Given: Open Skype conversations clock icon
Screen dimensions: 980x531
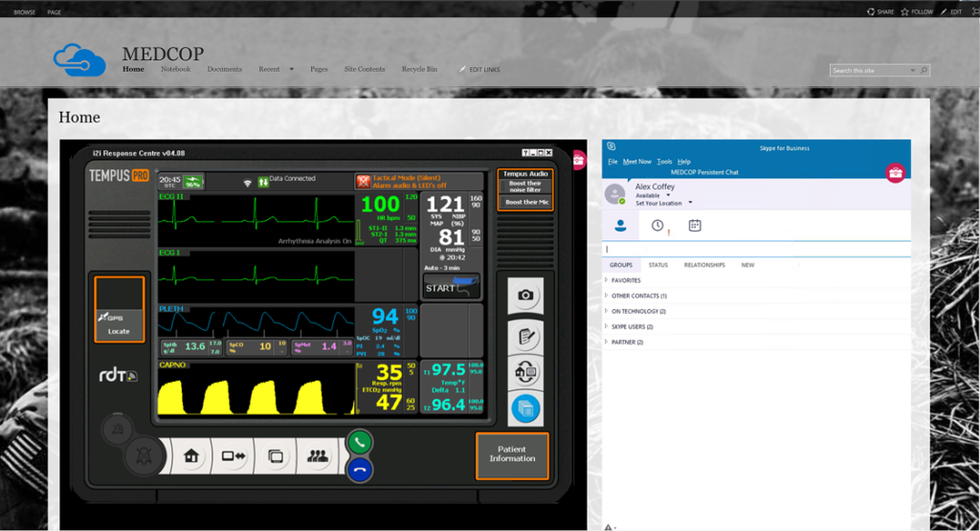Looking at the screenshot, I should point(657,226).
